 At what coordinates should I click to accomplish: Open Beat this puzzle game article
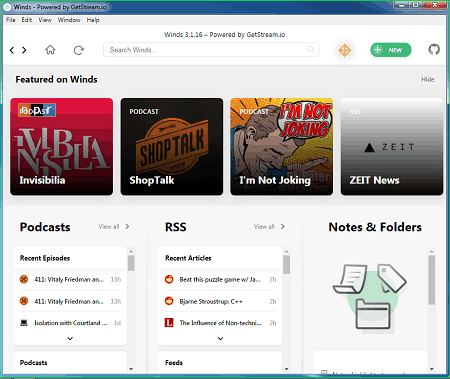pyautogui.click(x=221, y=279)
